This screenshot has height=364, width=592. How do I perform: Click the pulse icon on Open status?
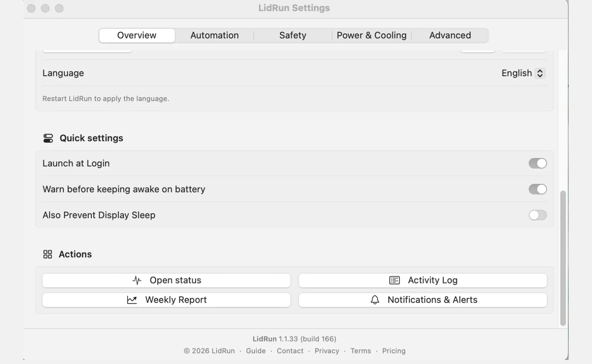click(137, 280)
